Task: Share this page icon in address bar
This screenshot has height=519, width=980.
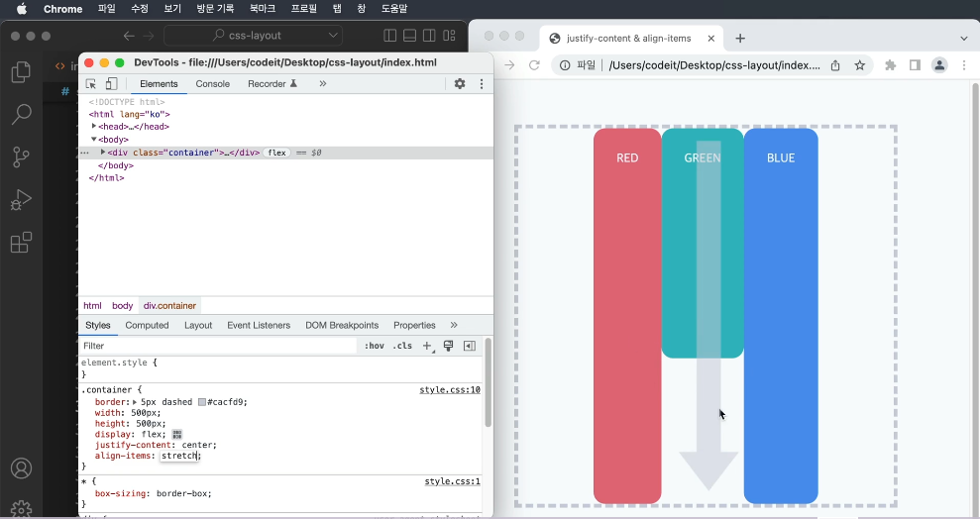Action: pos(835,65)
